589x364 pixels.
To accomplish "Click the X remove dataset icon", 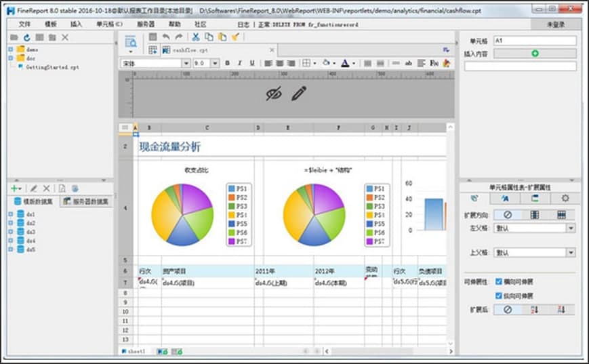I will [x=47, y=188].
